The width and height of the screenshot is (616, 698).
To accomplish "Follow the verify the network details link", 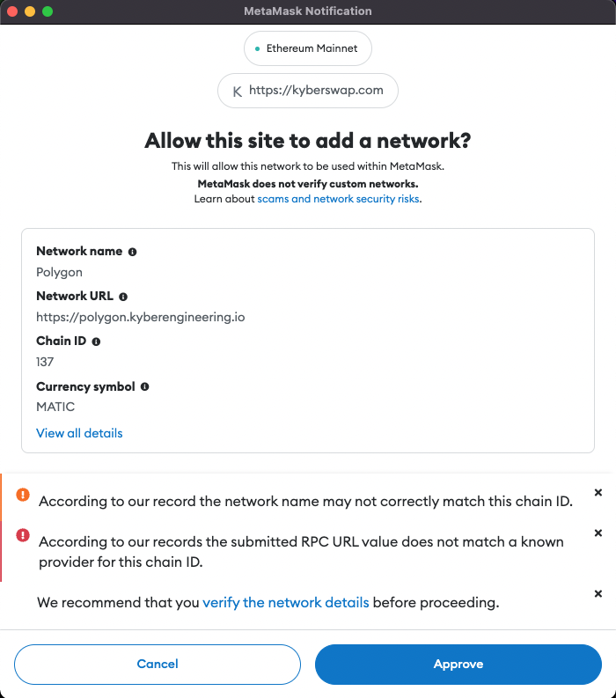I will click(286, 603).
